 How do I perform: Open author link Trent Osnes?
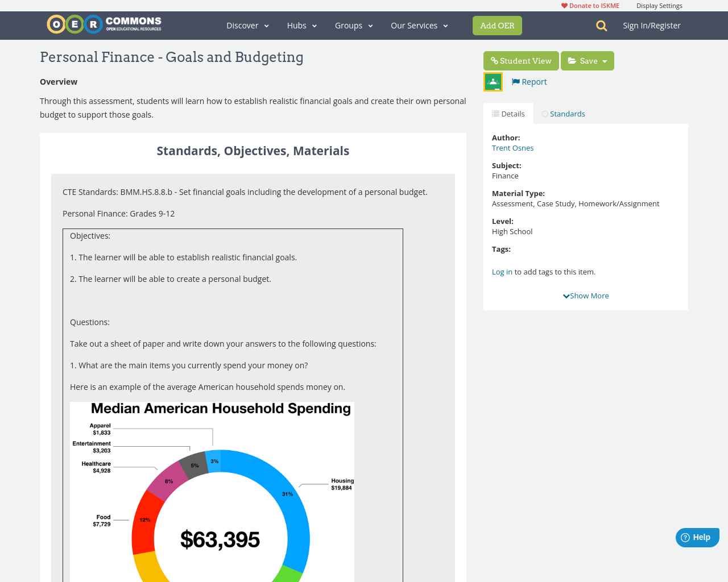(512, 147)
